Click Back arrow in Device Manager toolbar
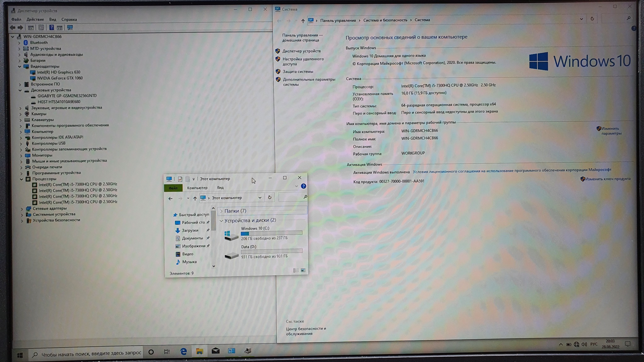Screen dimensions: 644x362 (x=13, y=28)
